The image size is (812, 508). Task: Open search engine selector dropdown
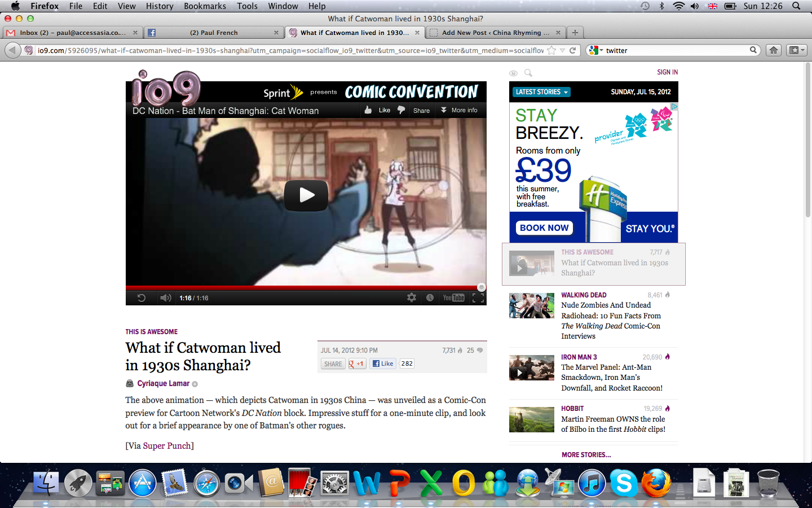click(596, 50)
